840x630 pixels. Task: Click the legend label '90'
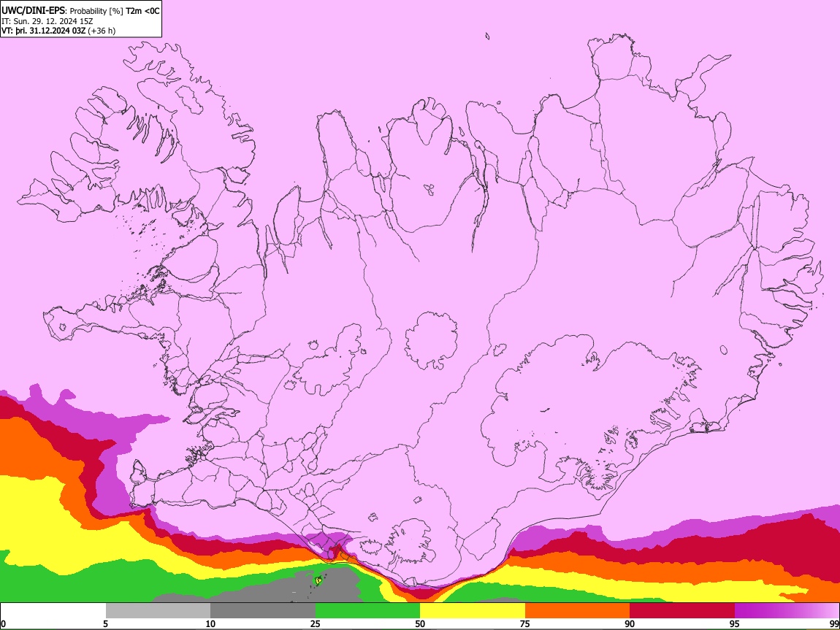(x=630, y=624)
